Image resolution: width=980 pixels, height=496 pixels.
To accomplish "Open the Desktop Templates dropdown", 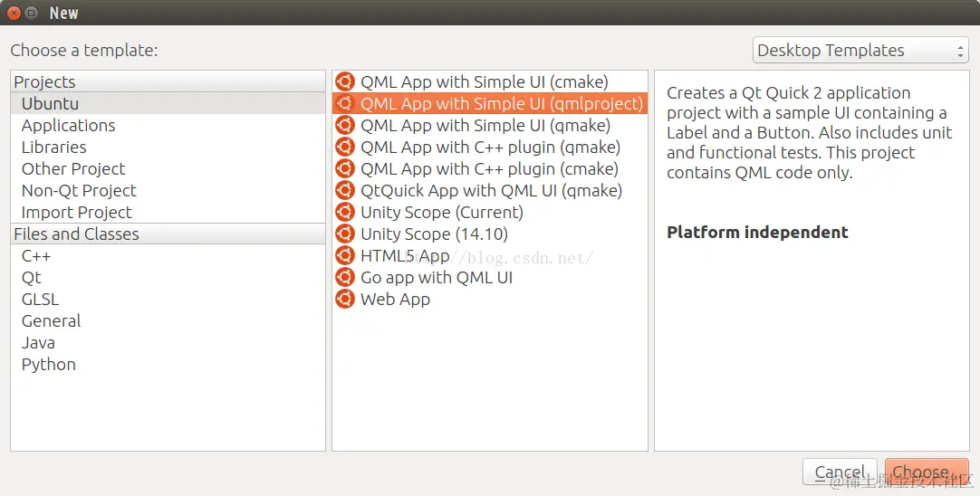I will click(860, 51).
